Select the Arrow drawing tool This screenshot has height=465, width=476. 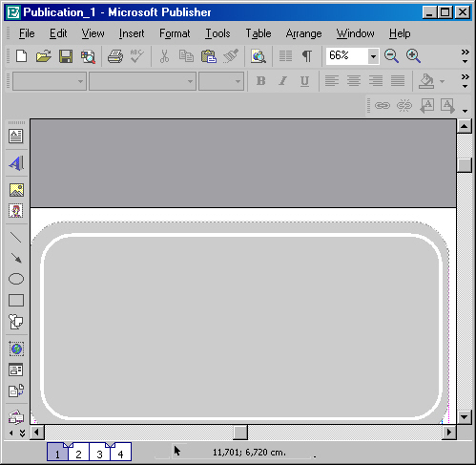tap(16, 258)
